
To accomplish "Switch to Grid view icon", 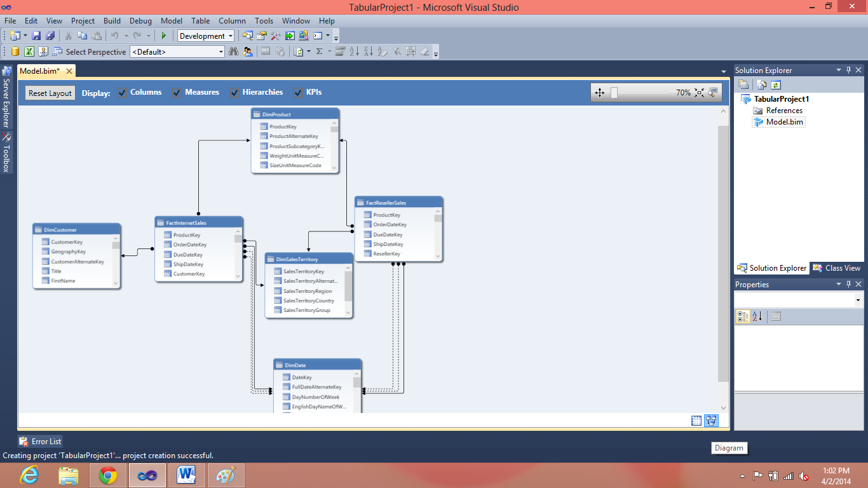I will (696, 420).
